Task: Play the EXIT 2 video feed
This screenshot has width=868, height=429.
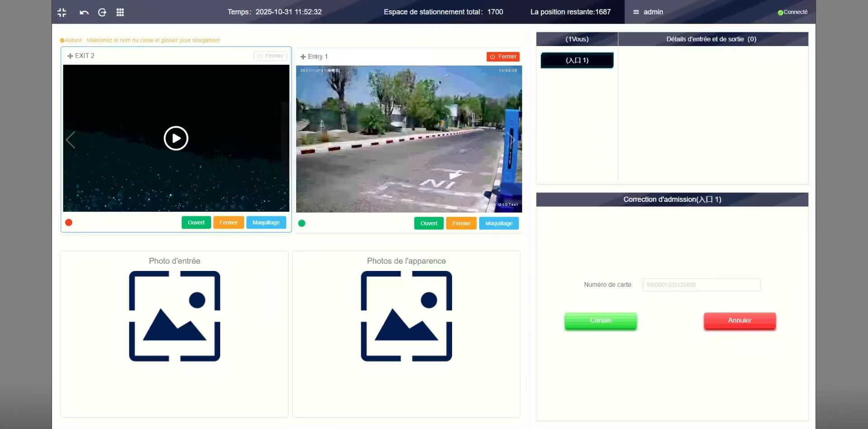Action: pyautogui.click(x=176, y=138)
